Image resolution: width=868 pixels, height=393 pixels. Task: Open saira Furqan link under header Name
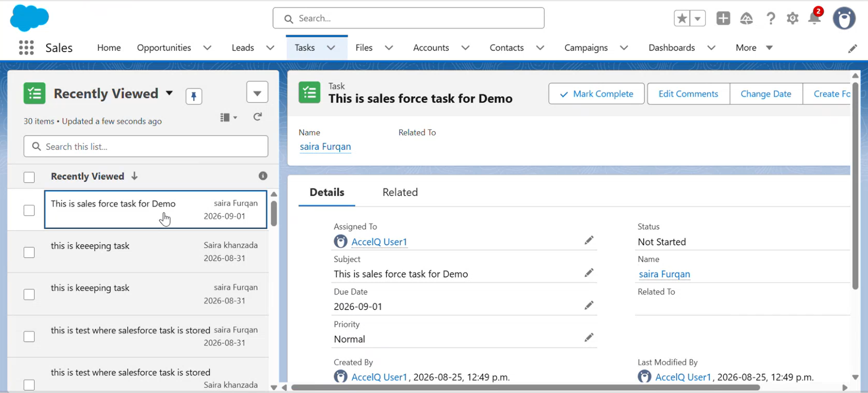pyautogui.click(x=325, y=147)
